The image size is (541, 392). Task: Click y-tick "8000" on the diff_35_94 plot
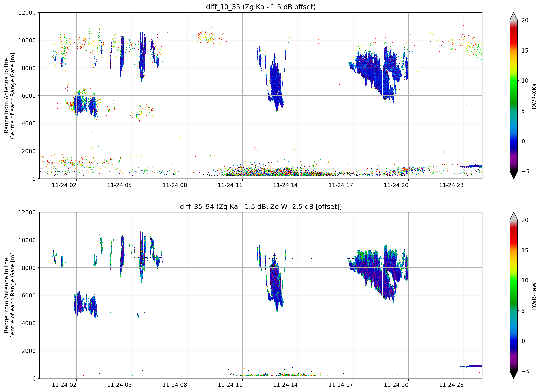29,268
